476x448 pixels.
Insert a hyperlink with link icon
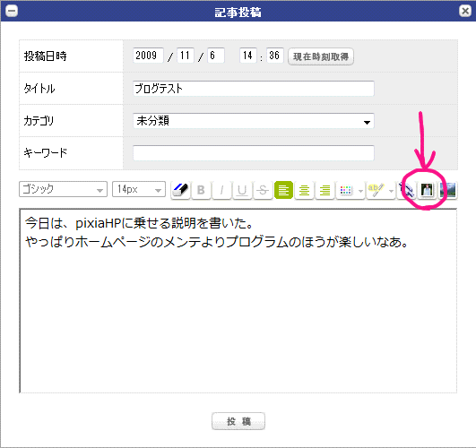406,190
